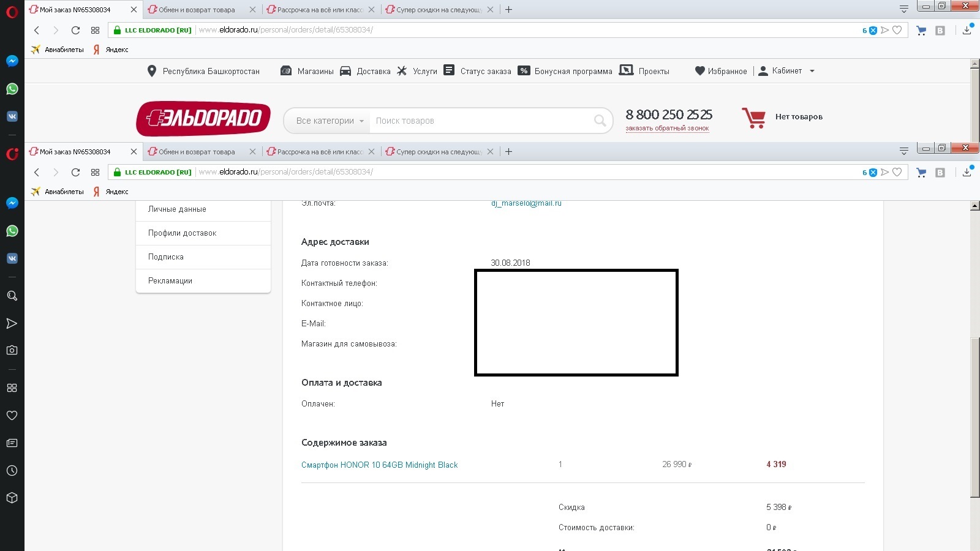Click the lower page scrollbar up arrow
Image resolution: width=980 pixels, height=551 pixels.
click(x=974, y=206)
